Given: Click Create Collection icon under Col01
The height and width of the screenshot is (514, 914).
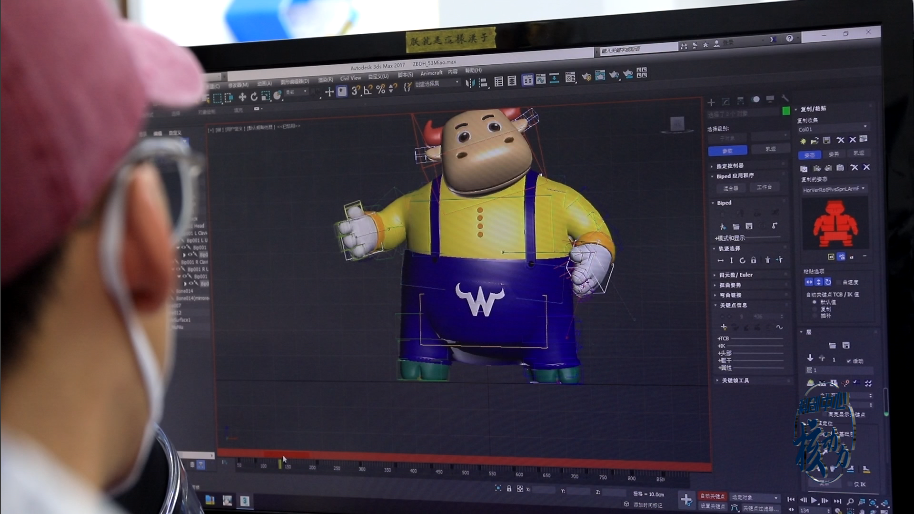Looking at the screenshot, I should click(x=803, y=141).
